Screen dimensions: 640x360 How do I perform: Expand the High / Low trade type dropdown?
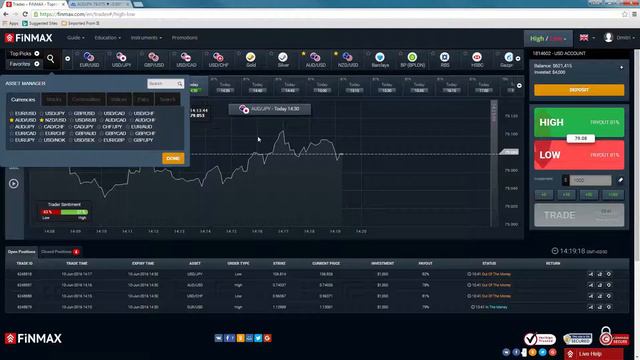548,38
